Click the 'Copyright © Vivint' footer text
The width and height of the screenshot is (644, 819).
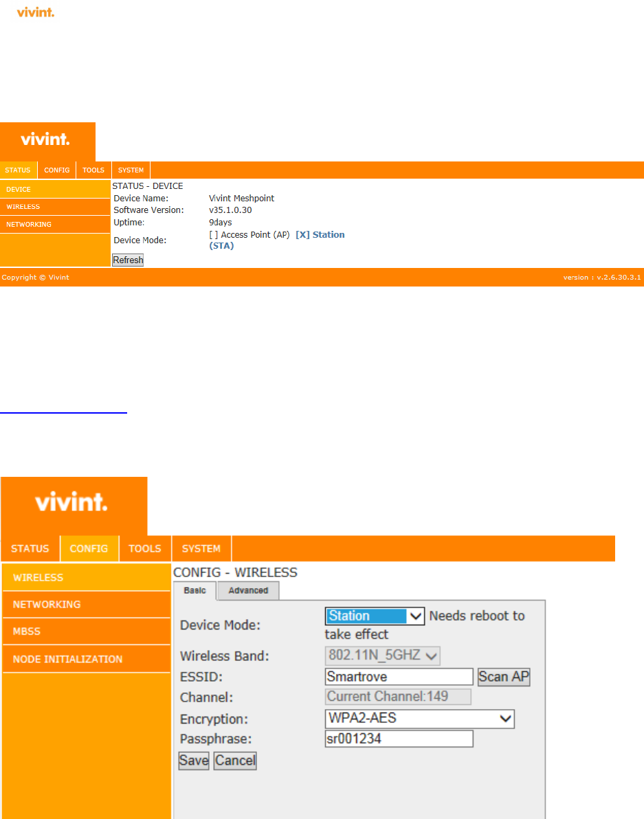(36, 278)
